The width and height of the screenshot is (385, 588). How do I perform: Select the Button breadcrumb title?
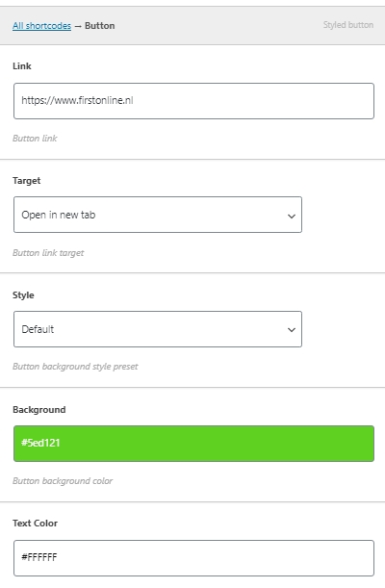click(x=100, y=26)
